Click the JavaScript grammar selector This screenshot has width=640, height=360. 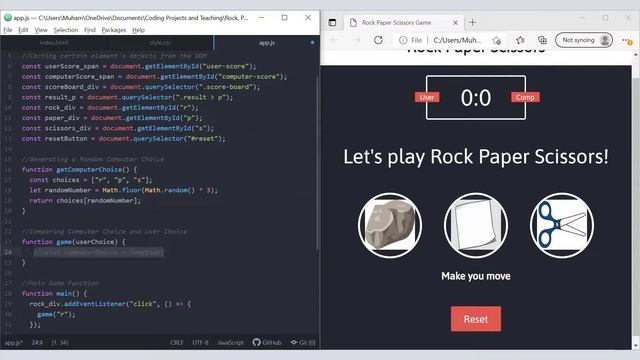pos(230,342)
